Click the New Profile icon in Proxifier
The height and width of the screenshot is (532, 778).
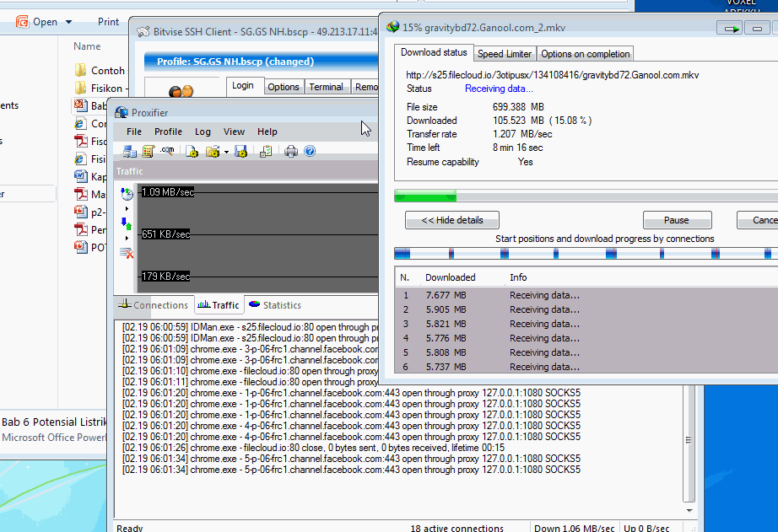point(192,151)
